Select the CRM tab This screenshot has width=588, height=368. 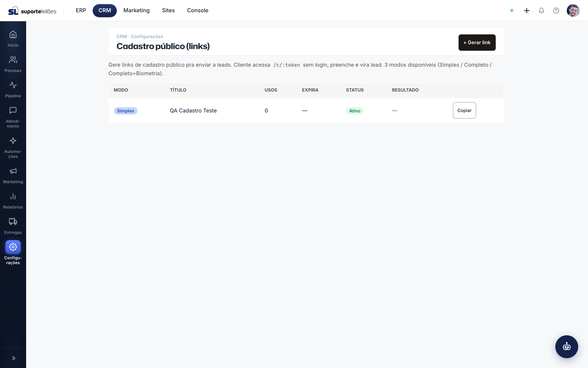tap(105, 10)
